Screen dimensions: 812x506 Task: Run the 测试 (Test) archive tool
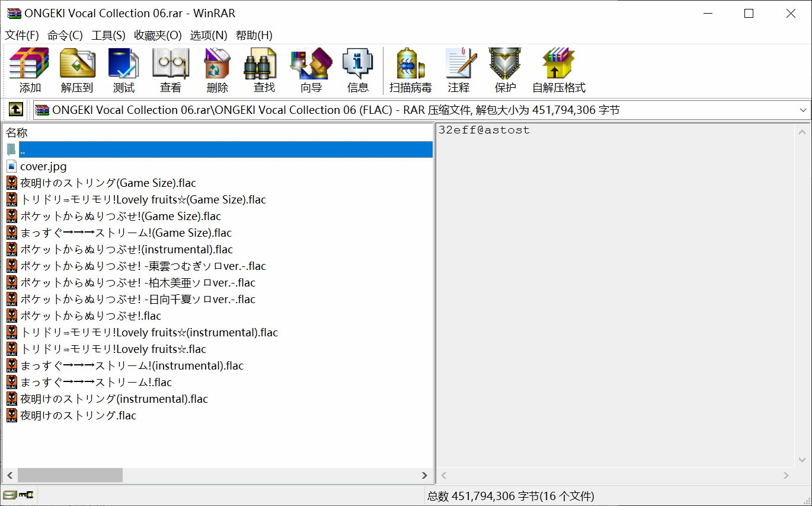[124, 70]
